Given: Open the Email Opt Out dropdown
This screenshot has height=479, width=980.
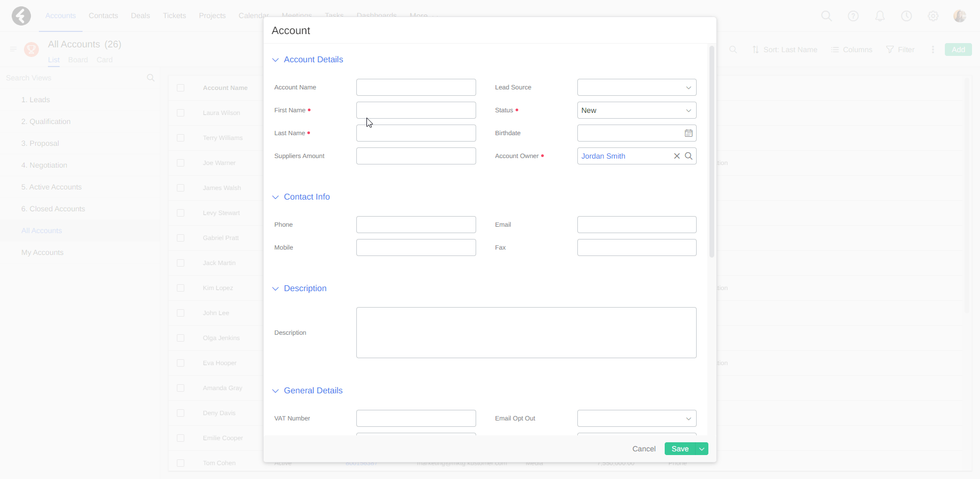Looking at the screenshot, I should [x=637, y=418].
